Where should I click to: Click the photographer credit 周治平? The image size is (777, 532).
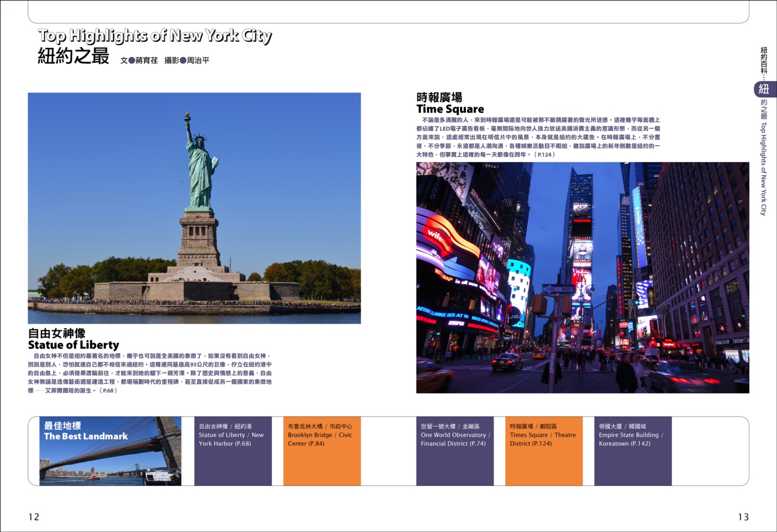(198, 60)
